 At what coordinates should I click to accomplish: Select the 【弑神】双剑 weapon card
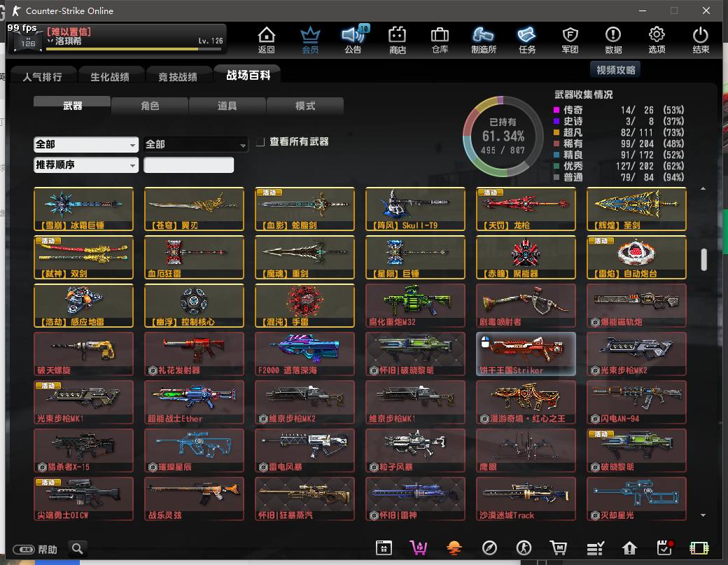coord(83,257)
